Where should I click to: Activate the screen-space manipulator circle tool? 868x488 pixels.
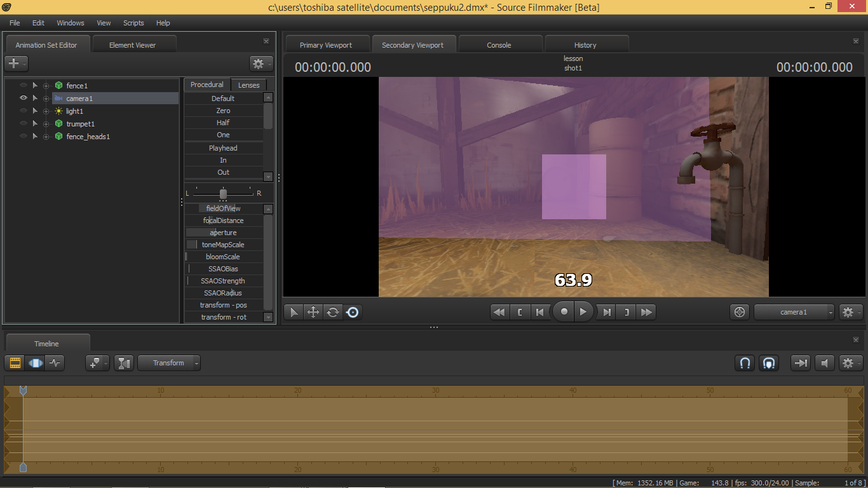tap(353, 312)
